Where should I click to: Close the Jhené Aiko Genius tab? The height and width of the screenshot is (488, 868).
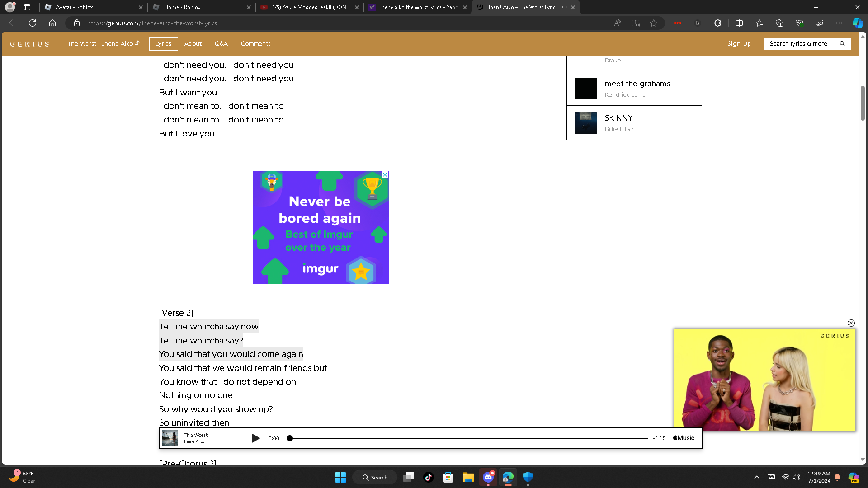pyautogui.click(x=573, y=7)
